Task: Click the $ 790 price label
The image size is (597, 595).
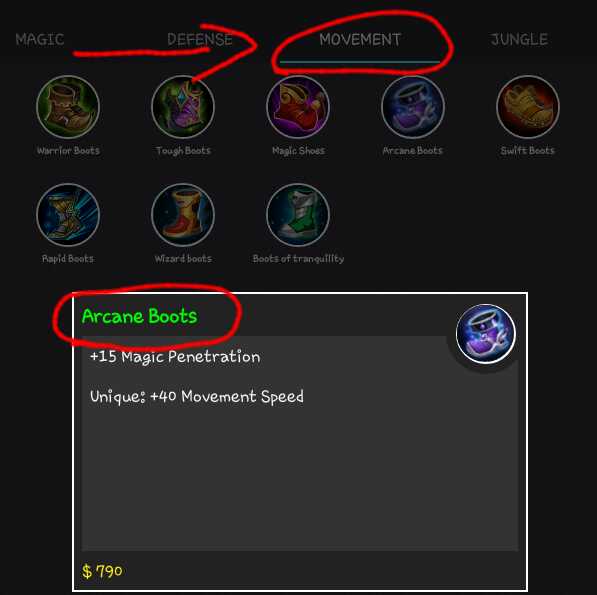Action: 102,571
